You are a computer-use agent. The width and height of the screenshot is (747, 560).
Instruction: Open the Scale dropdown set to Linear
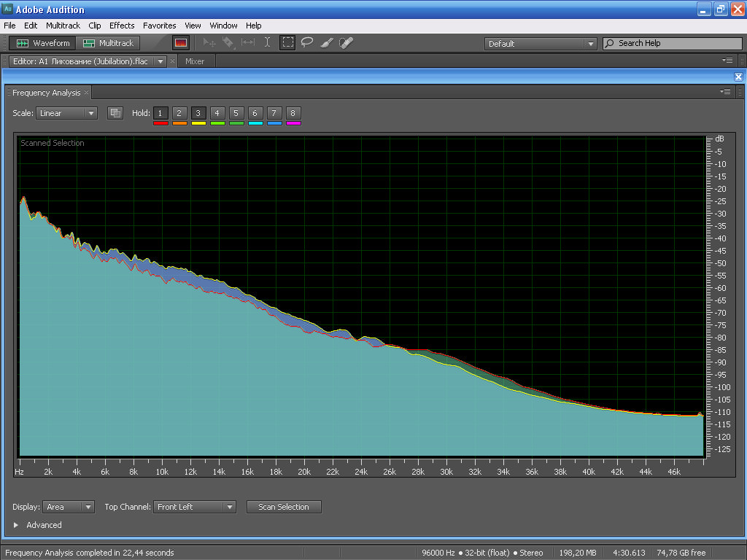tap(66, 113)
